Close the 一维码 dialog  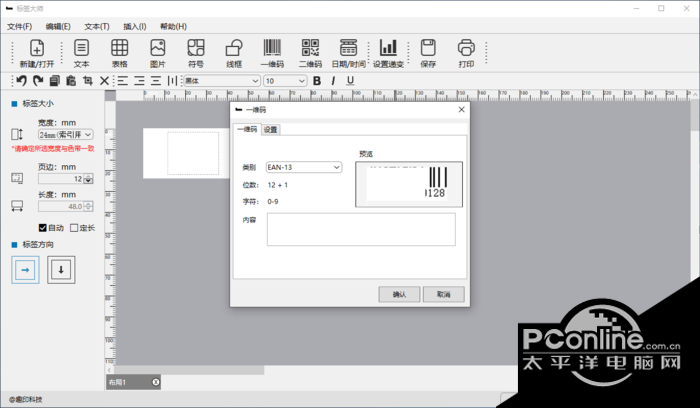(x=462, y=109)
